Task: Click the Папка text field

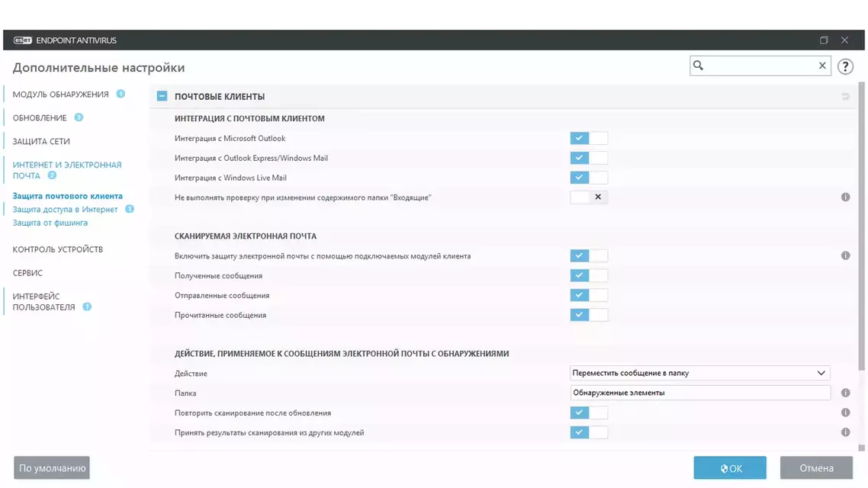Action: pyautogui.click(x=700, y=393)
